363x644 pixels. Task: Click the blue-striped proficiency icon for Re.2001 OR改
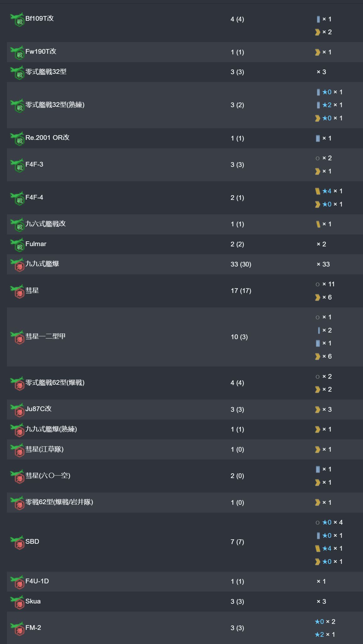318,138
